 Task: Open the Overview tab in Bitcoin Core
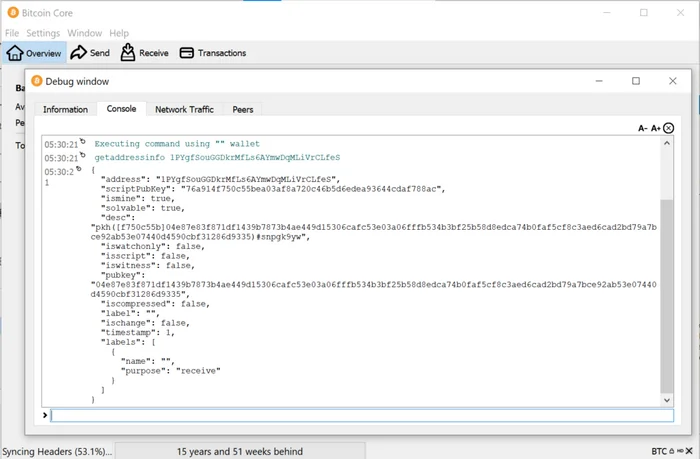coord(34,53)
